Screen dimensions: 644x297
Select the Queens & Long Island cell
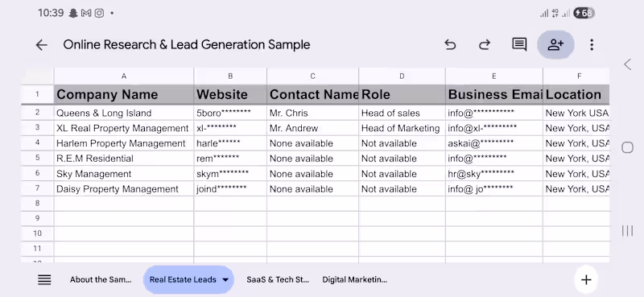124,113
